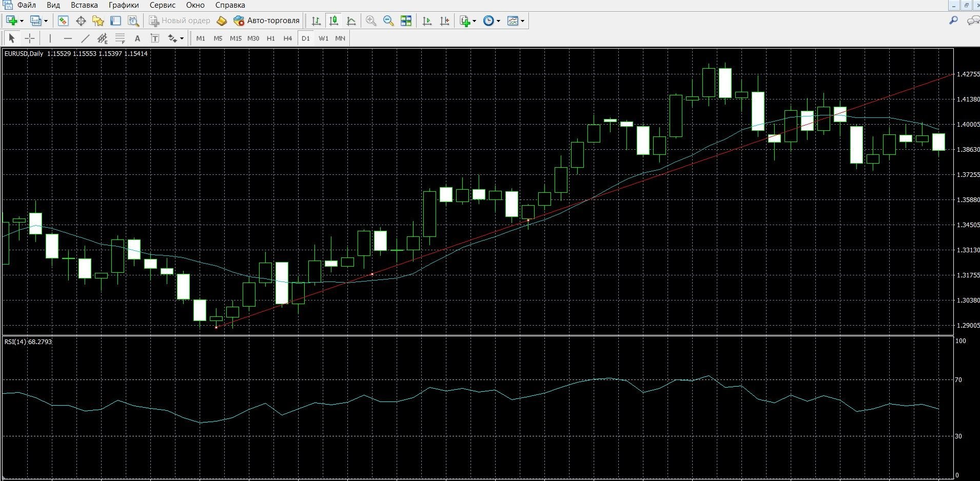980x481 pixels.
Task: Tile windows with the grid icon
Action: [x=406, y=21]
